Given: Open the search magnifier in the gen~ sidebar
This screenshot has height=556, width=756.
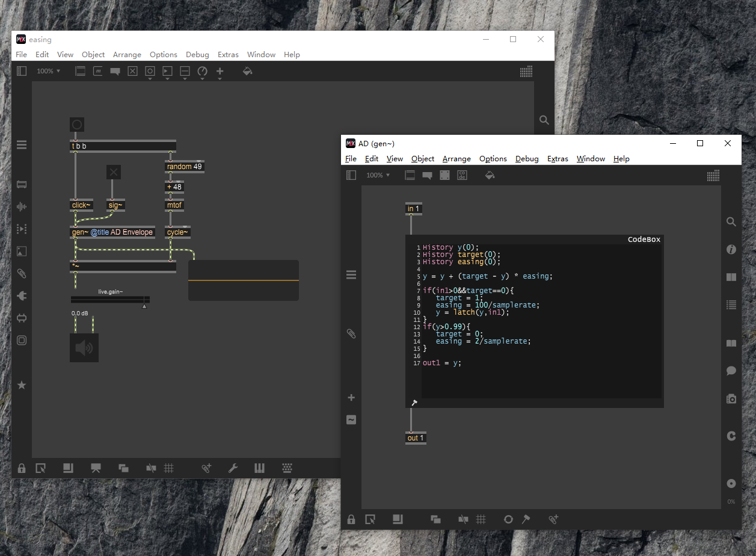Looking at the screenshot, I should tap(731, 222).
